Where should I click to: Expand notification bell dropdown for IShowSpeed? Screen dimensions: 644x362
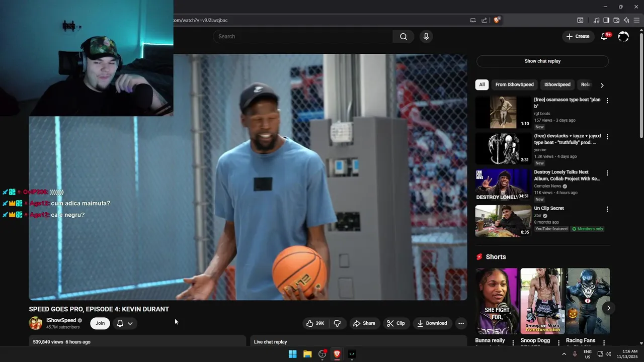(125, 323)
